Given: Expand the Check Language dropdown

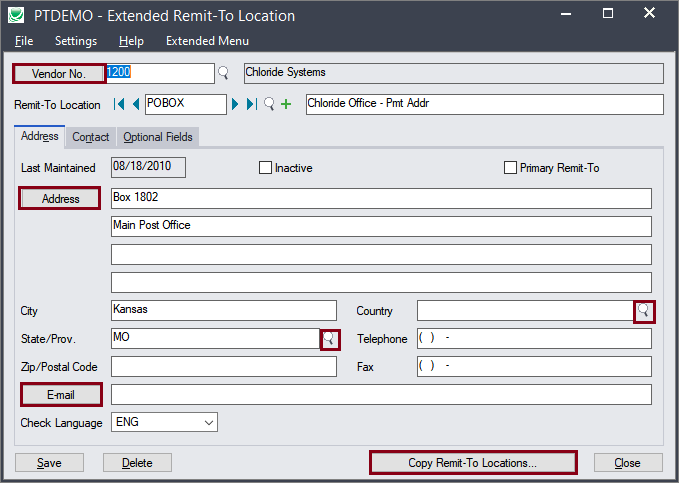Looking at the screenshot, I should [x=208, y=423].
